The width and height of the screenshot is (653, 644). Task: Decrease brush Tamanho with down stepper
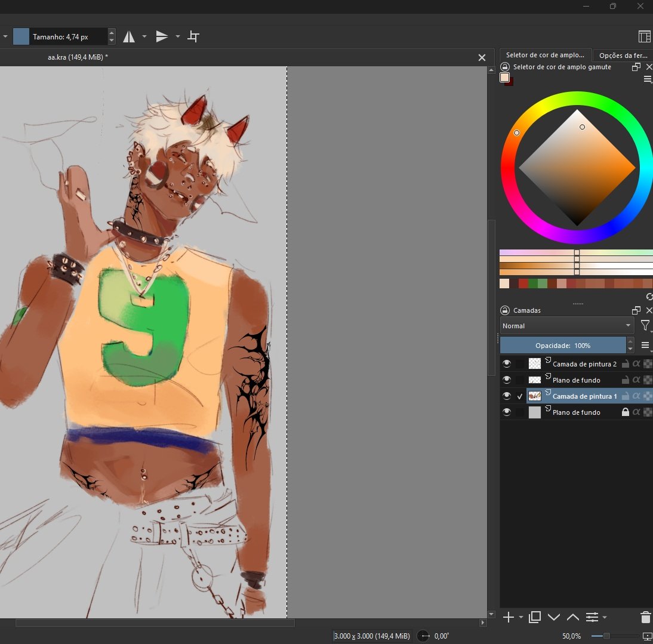point(111,41)
